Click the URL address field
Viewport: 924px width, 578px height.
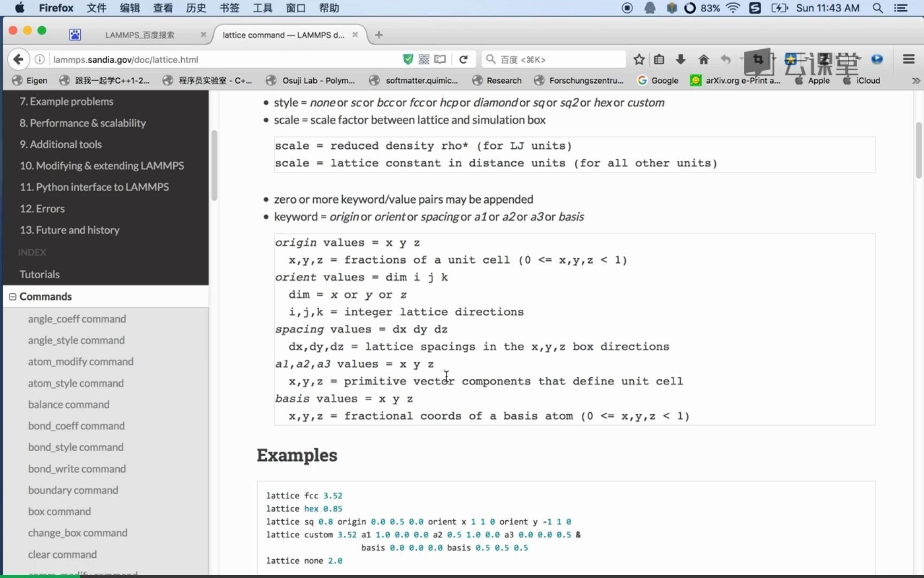coord(225,59)
